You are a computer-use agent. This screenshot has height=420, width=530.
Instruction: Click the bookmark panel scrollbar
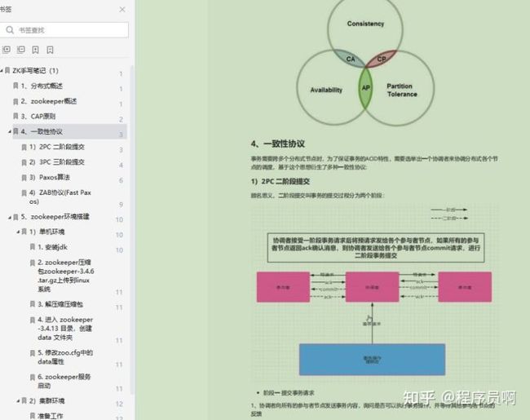[132, 230]
